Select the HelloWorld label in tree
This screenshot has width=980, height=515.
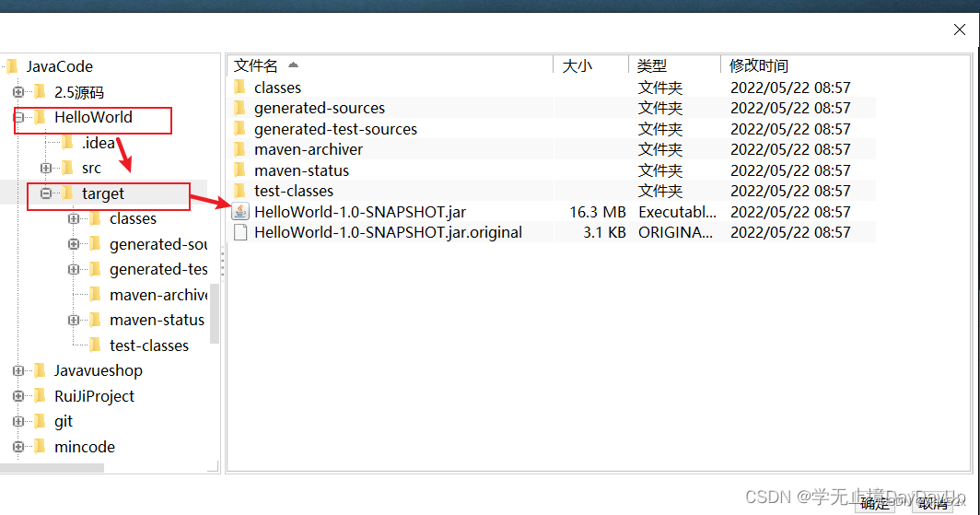click(93, 117)
